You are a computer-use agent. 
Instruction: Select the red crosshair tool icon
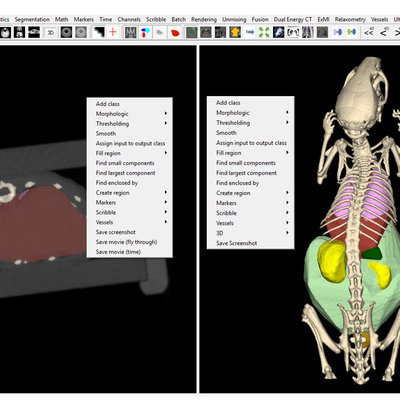coord(113,32)
